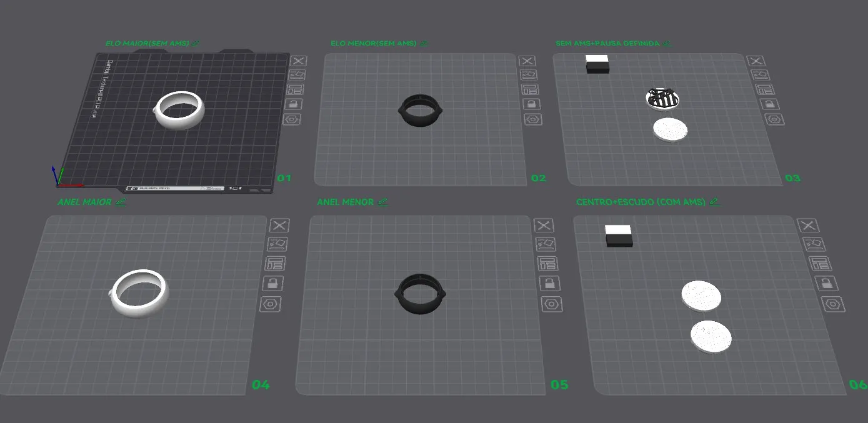Screen dimensions: 868x423
Task: Select the striped shield object on plate 03
Action: [663, 98]
